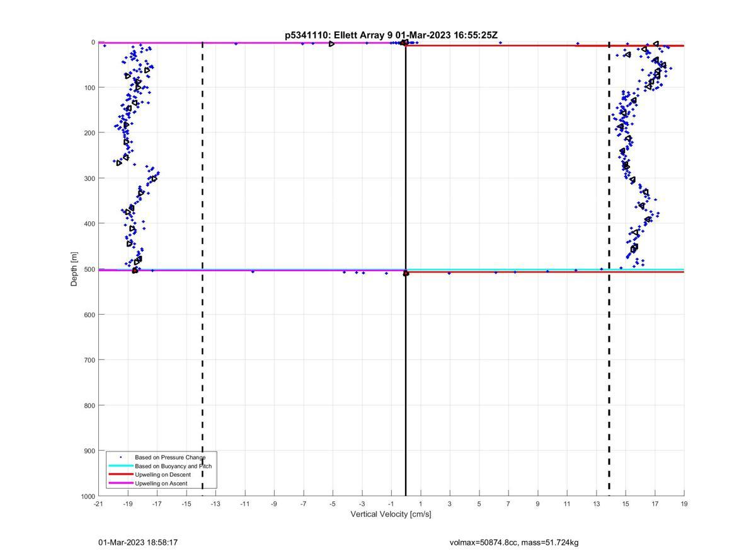The image size is (756, 558).
Task: Click the depth tick label '200'
Action: click(89, 133)
